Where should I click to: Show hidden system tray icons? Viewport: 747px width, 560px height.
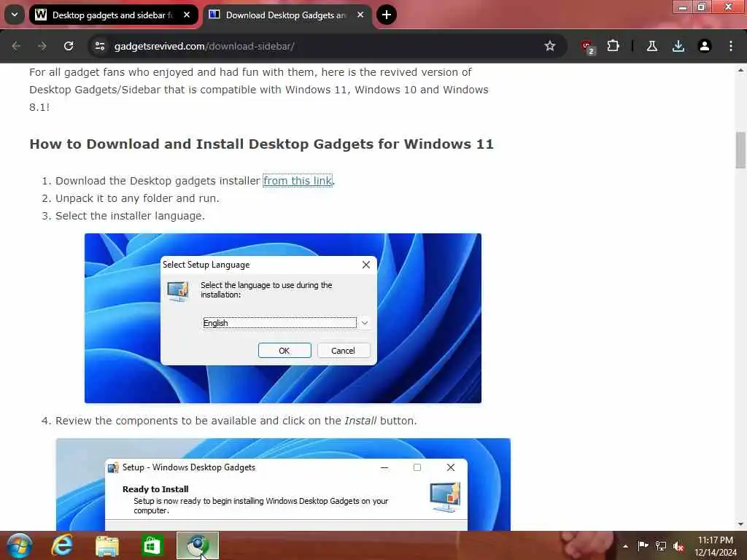pyautogui.click(x=625, y=546)
